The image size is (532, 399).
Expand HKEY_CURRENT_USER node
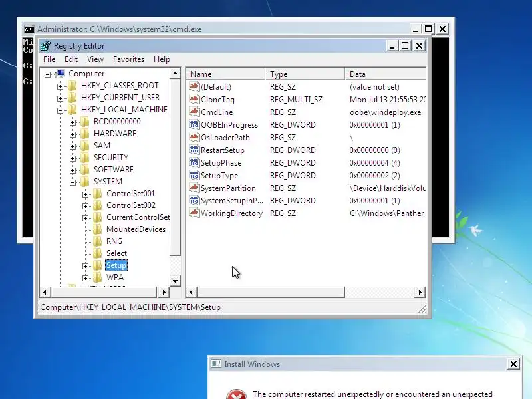coord(60,98)
